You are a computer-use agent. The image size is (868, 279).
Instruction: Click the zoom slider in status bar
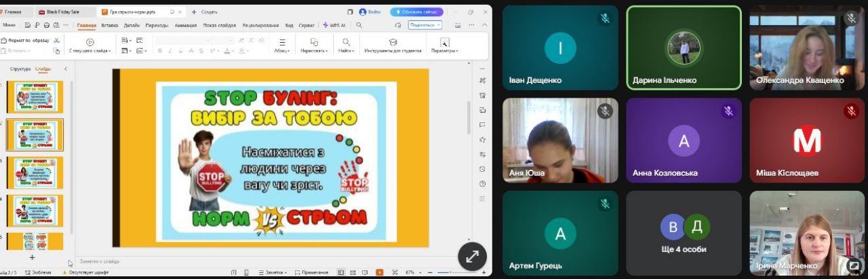pos(444,272)
